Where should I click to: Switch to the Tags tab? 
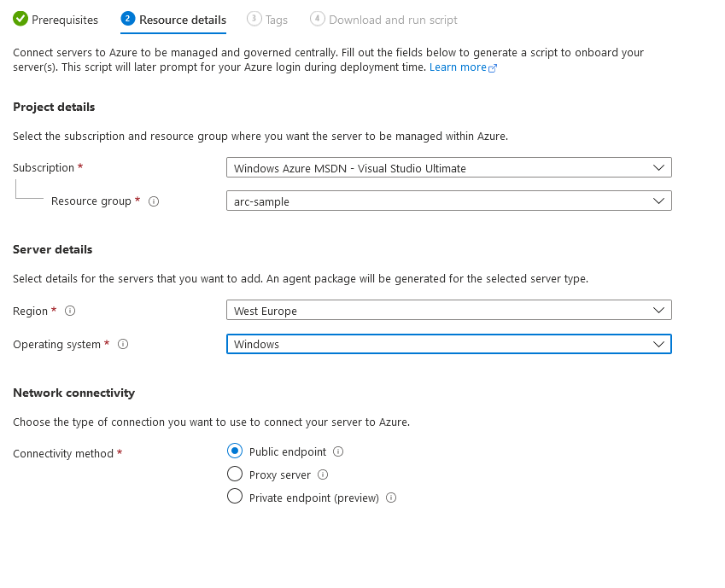coord(267,20)
